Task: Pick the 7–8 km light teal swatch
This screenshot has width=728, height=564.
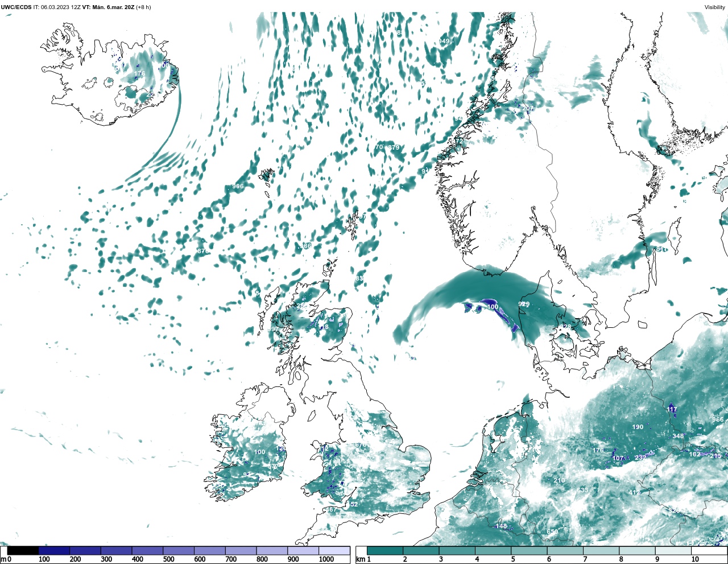Action: pos(601,551)
